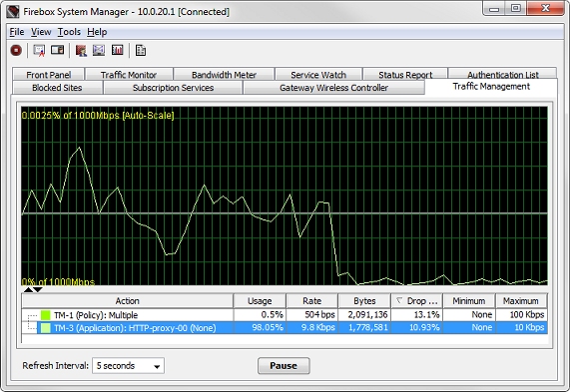The width and height of the screenshot is (570, 392).
Task: Select the TM-1 (Policy): Multiple row
Action: point(285,314)
